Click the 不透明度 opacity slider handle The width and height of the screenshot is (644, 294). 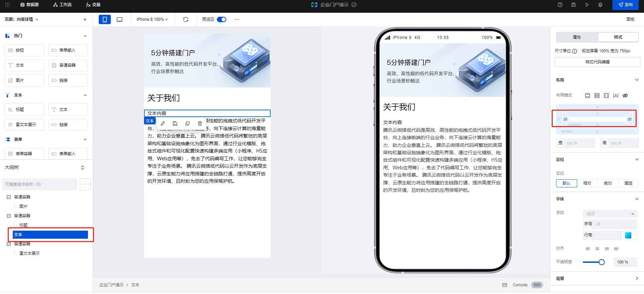point(602,262)
